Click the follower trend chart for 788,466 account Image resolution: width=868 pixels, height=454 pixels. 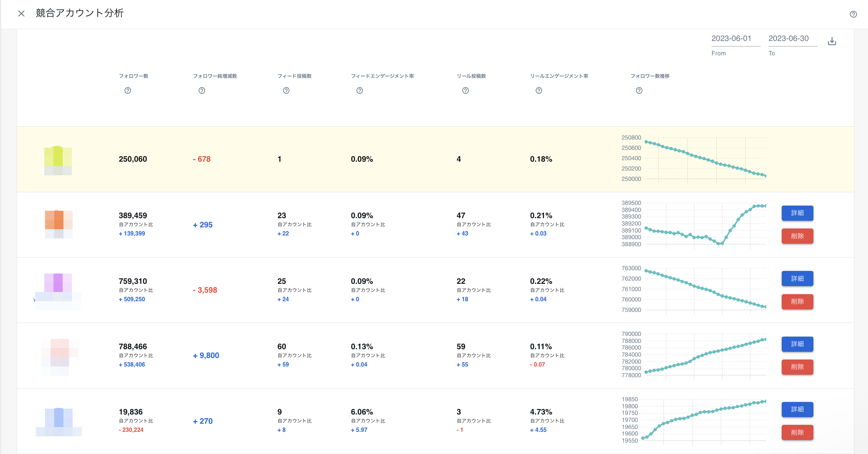coord(704,355)
